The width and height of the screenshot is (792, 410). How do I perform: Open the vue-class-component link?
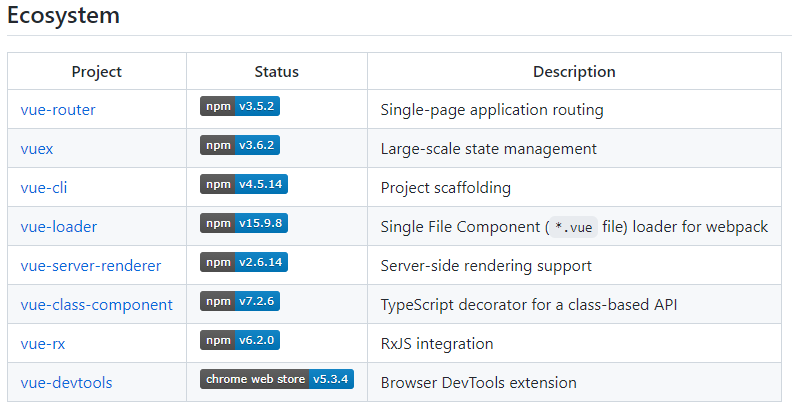click(96, 305)
